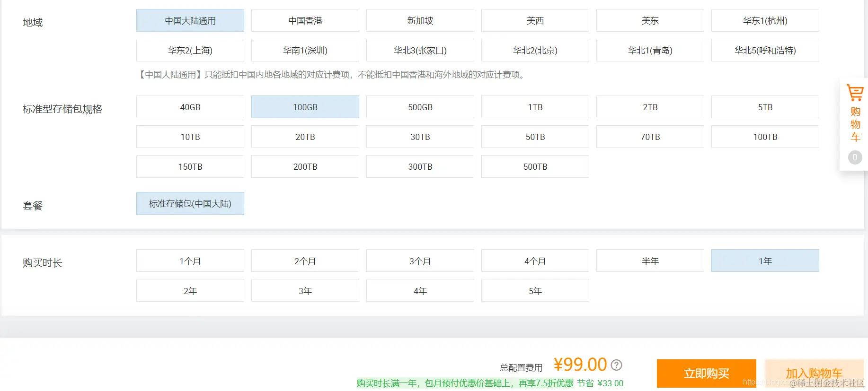Choose the 500GB storage package
The image size is (868, 391).
420,107
